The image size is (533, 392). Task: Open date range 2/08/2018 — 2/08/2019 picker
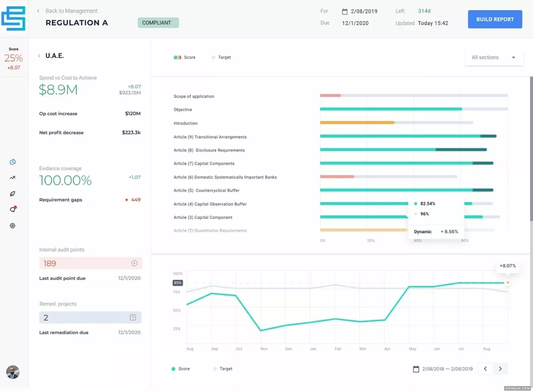click(442, 369)
